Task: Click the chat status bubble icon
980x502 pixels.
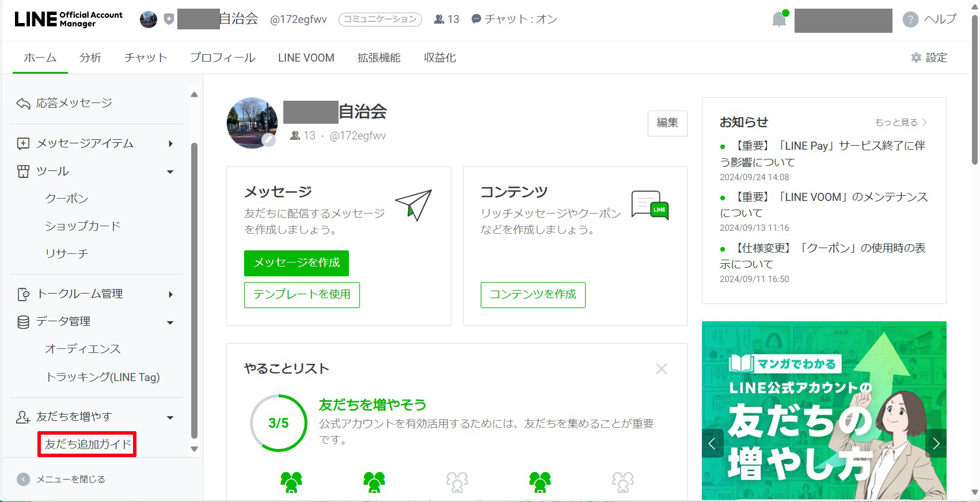Action: click(476, 19)
